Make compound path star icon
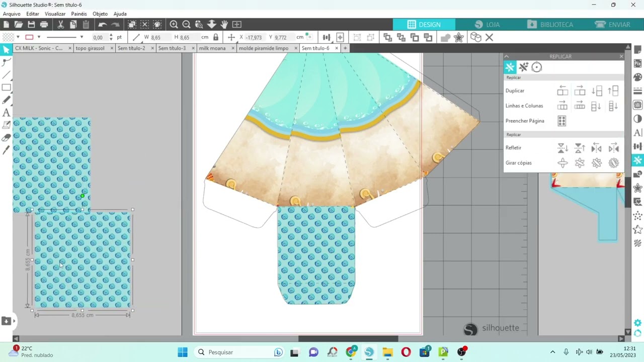644x362 pixels. pyautogui.click(x=458, y=37)
